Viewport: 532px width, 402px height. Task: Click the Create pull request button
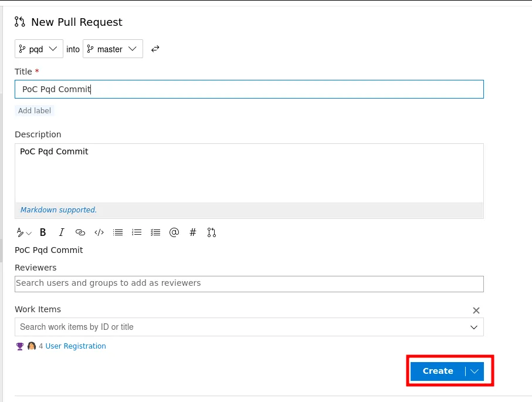[438, 371]
